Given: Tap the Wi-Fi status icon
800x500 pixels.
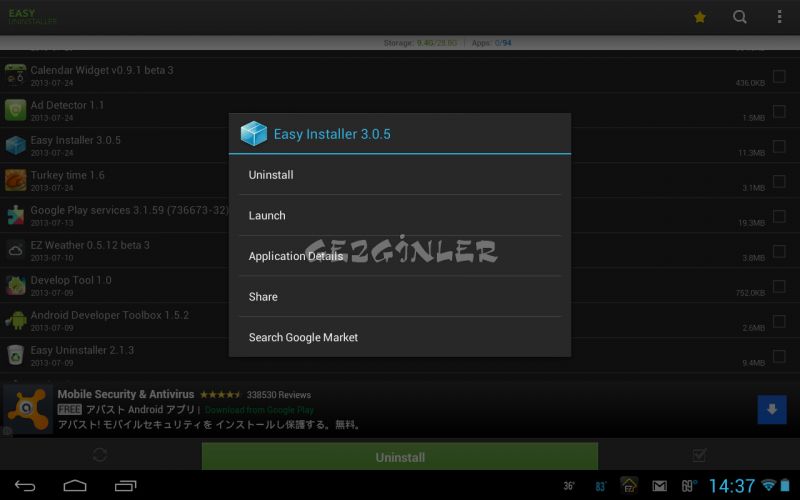Looking at the screenshot, I should pyautogui.click(x=768, y=485).
